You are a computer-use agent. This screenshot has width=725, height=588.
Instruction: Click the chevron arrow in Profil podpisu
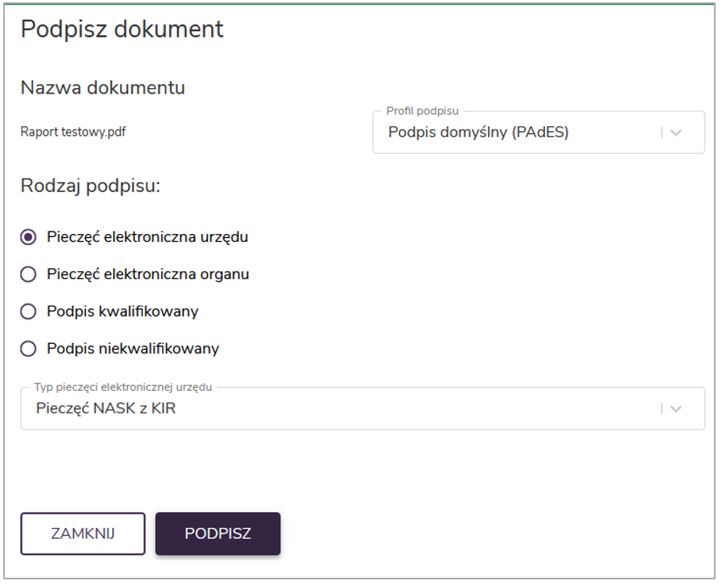coord(676,133)
